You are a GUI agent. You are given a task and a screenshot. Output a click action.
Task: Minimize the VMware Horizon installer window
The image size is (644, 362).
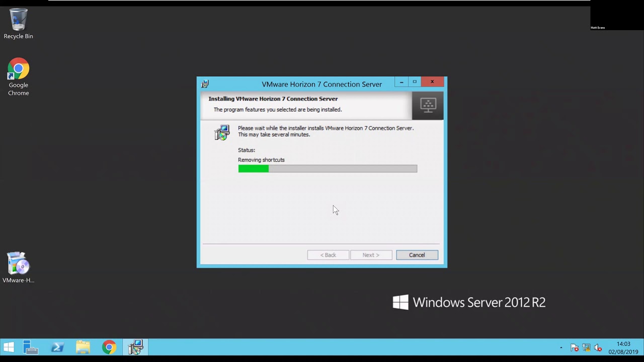(401, 81)
